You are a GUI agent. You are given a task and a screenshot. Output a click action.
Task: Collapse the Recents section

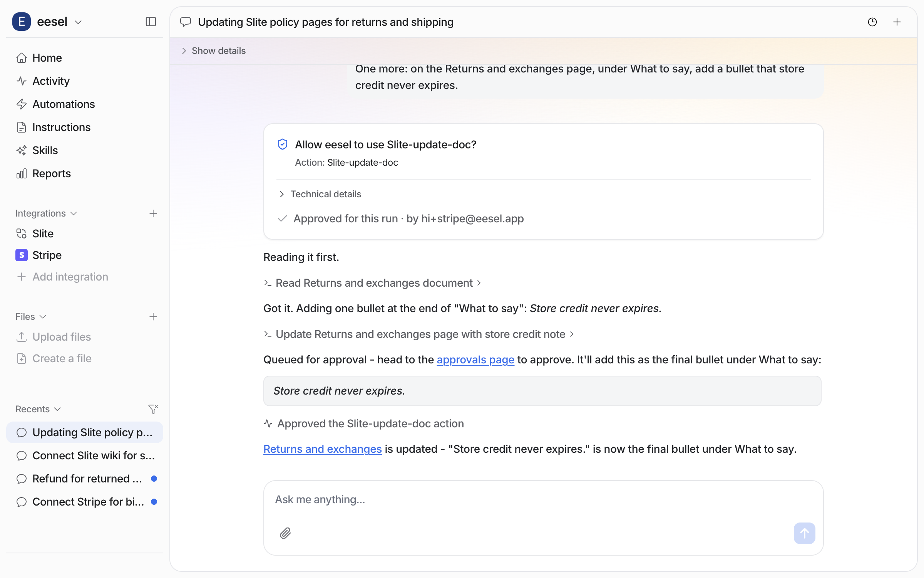tap(38, 409)
